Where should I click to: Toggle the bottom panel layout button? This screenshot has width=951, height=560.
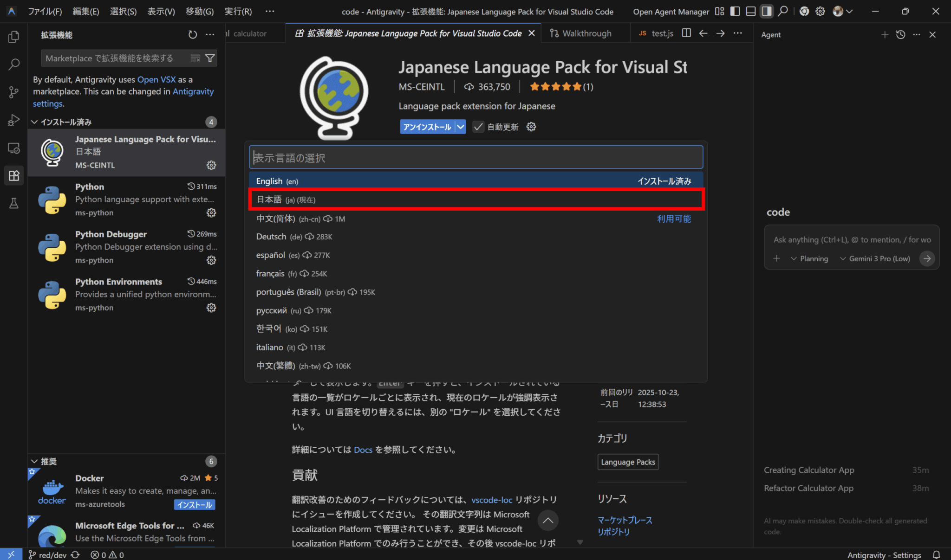coord(750,12)
